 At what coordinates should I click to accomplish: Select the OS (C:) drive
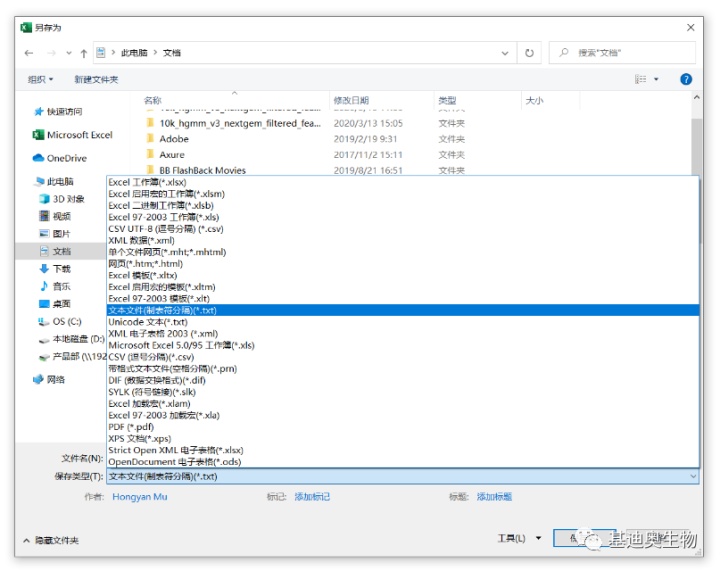pyautogui.click(x=60, y=322)
